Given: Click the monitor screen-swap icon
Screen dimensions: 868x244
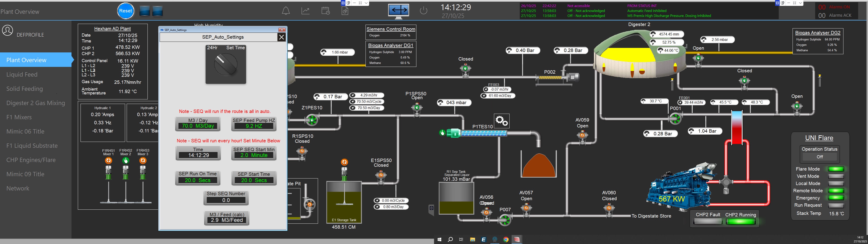Looking at the screenshot, I should (x=399, y=11).
